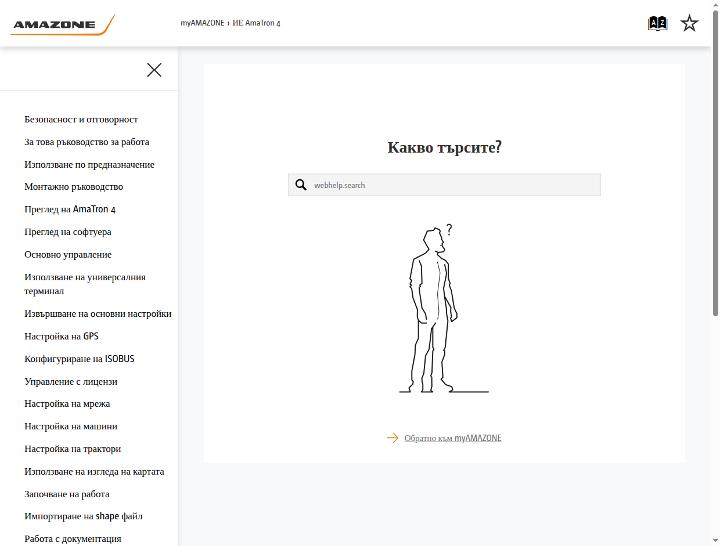The image size is (720, 546).
Task: Select Използване по предназначение
Action: coord(89,164)
